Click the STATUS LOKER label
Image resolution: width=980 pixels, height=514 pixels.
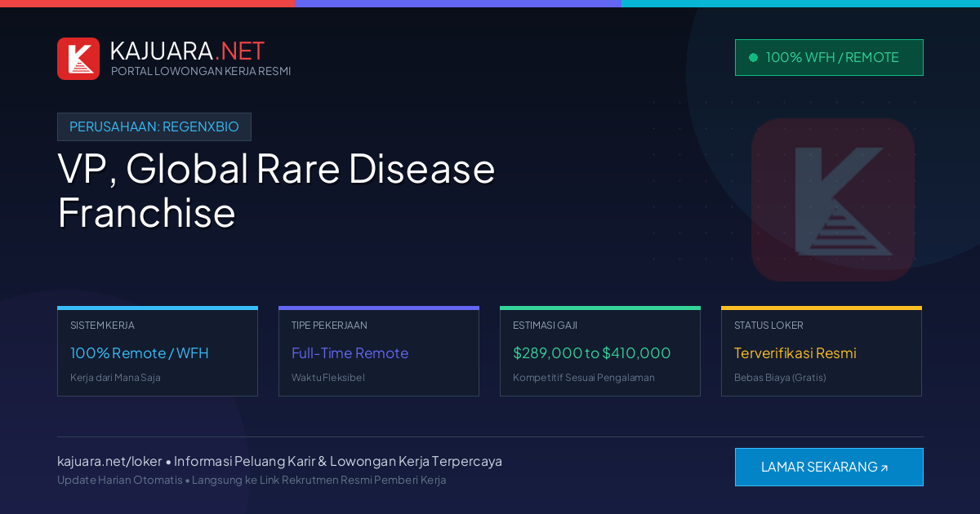pos(768,325)
